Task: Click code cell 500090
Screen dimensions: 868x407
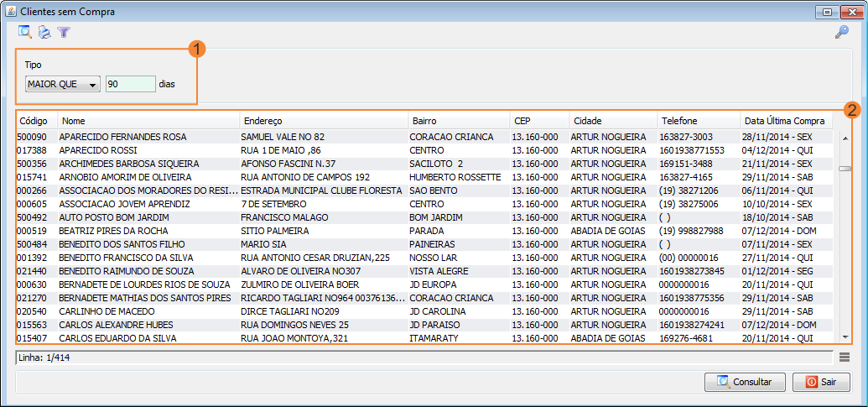Action: point(34,137)
